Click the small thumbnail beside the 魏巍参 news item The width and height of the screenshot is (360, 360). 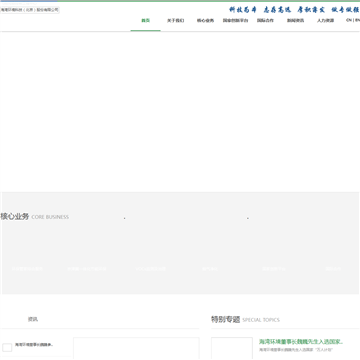[x=7, y=347]
